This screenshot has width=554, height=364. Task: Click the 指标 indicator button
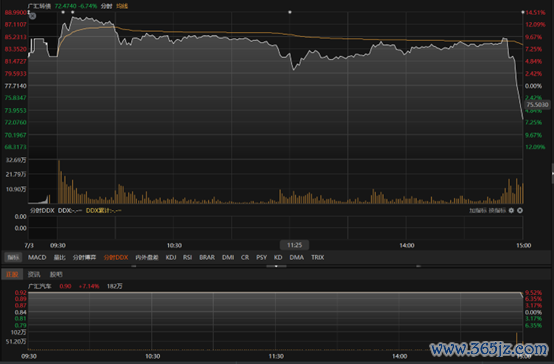13,257
